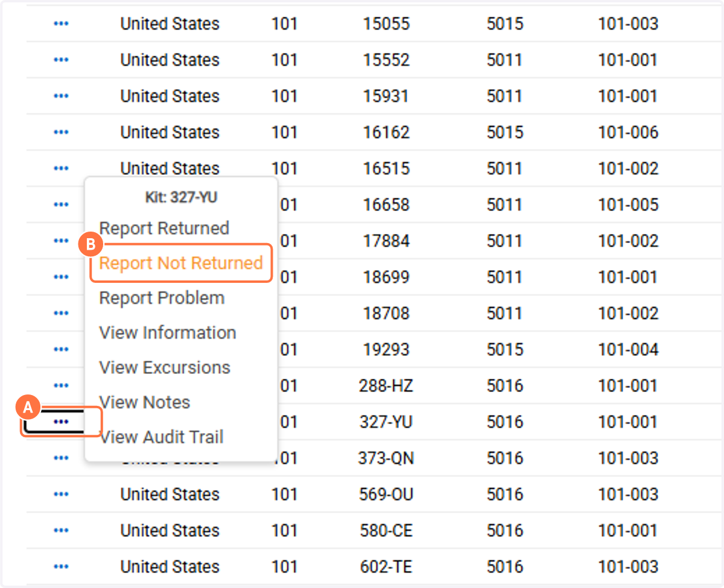Select the 18699 cell
Screen dimensions: 724x588
pyautogui.click(x=386, y=277)
